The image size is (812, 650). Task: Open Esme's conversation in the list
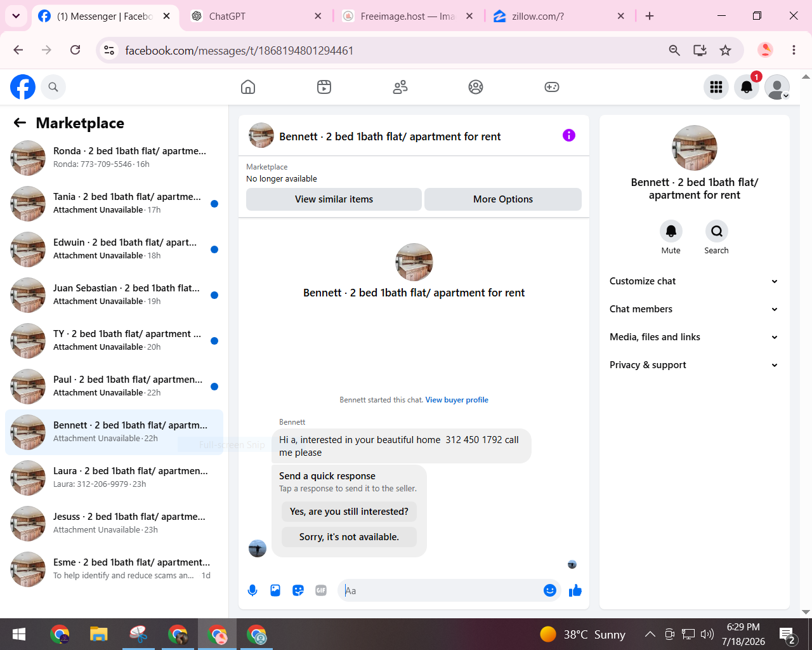(114, 569)
